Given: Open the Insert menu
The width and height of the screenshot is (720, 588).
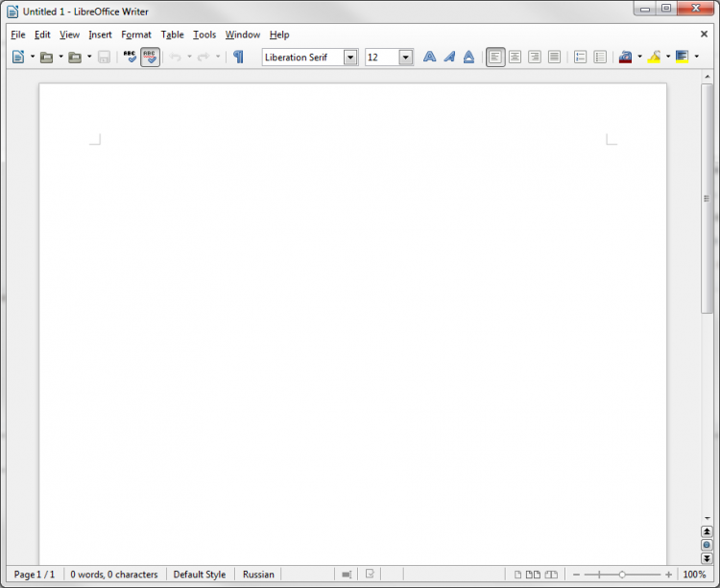Looking at the screenshot, I should tap(100, 35).
